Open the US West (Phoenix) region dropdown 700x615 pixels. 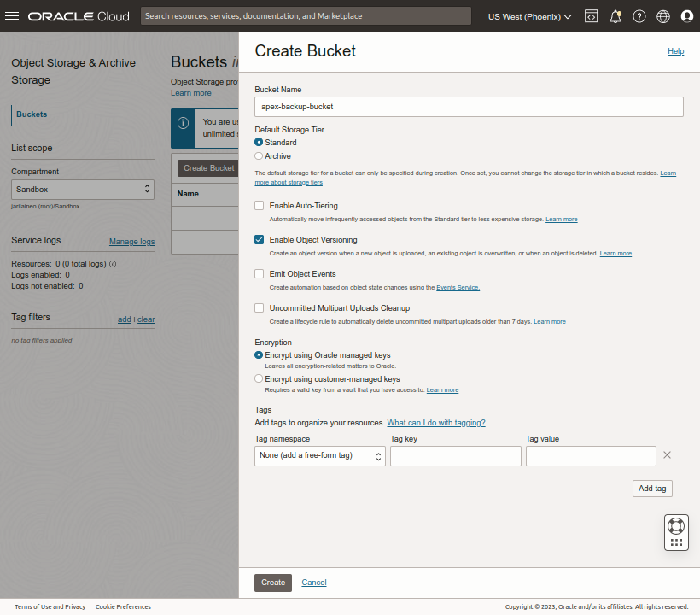529,16
